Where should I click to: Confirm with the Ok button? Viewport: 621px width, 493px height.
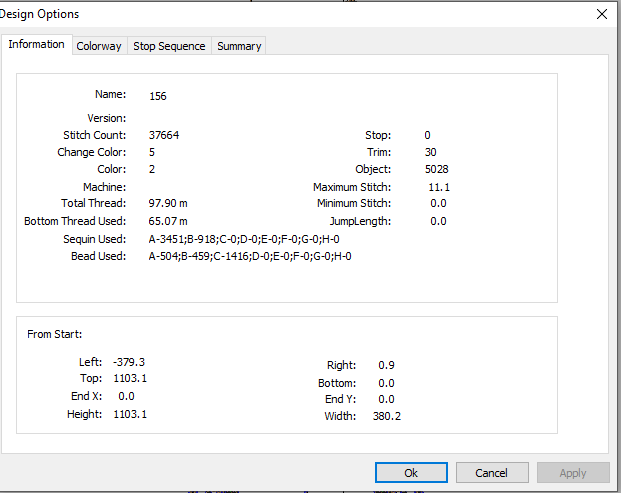click(x=411, y=473)
